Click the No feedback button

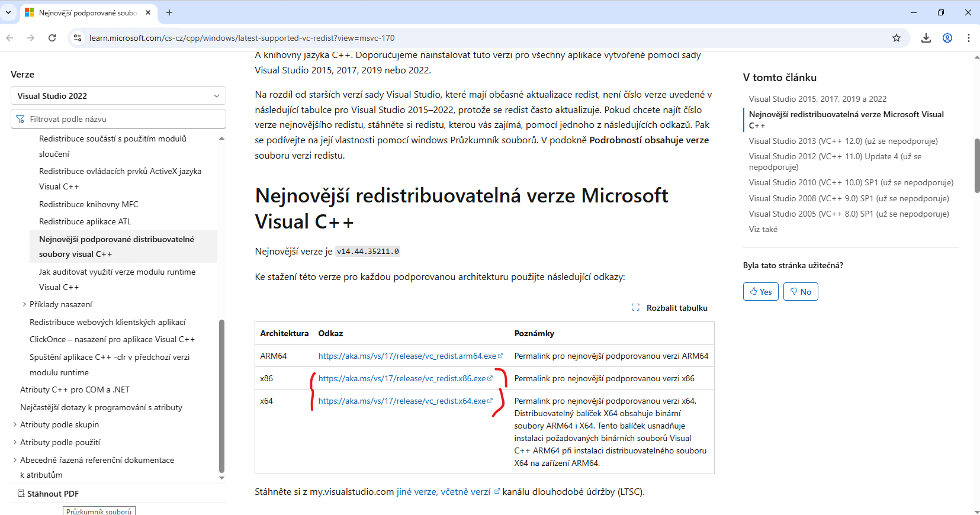coord(800,292)
